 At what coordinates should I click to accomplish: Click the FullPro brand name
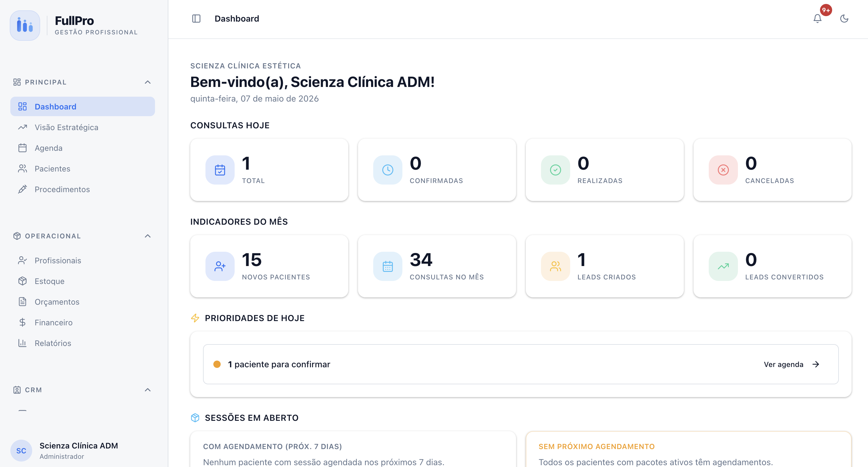tap(74, 21)
